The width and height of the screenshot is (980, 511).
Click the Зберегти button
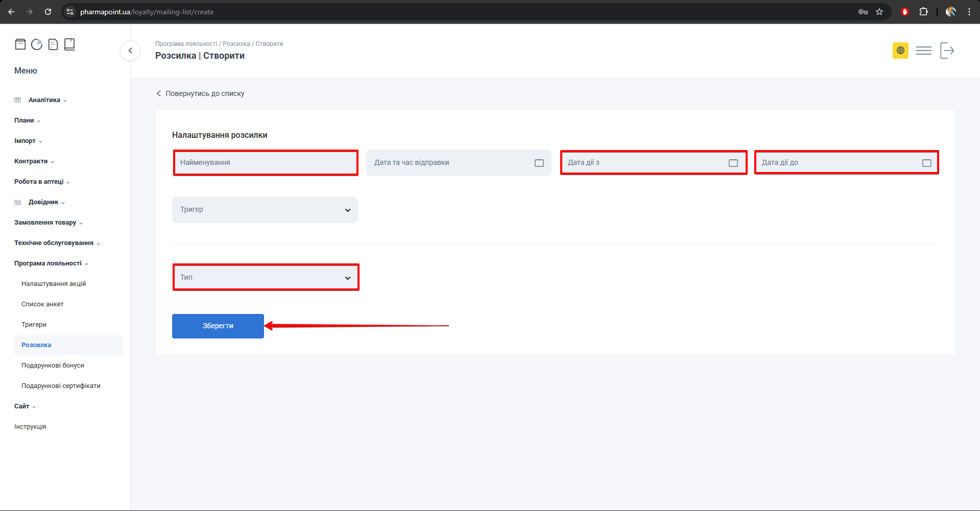click(218, 326)
